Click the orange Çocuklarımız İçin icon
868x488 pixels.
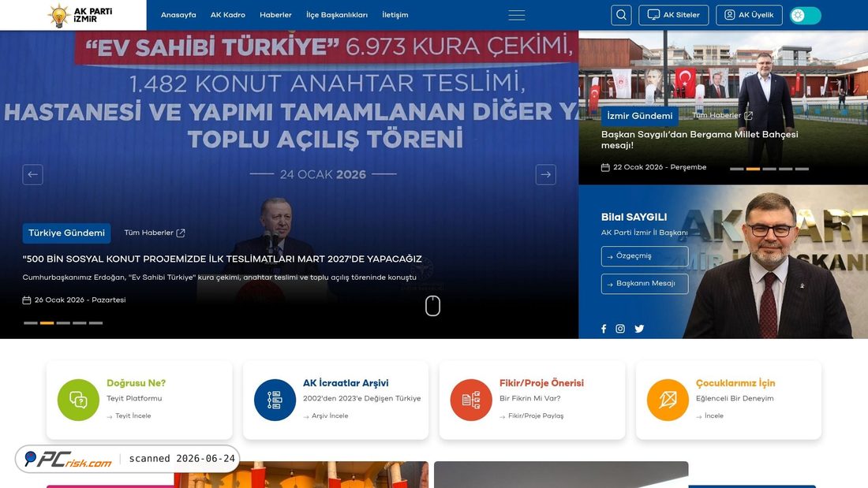(x=668, y=400)
